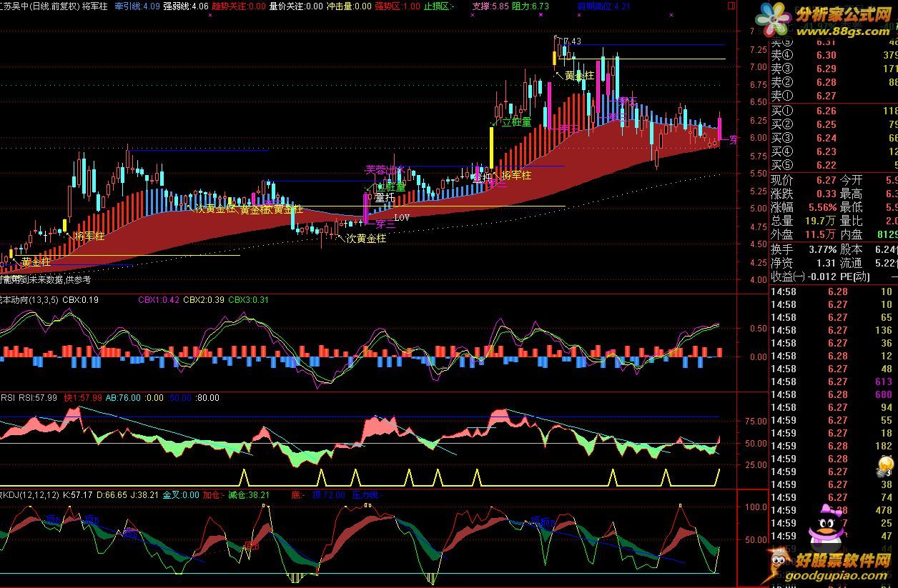Select the 买④ 6.23 bid row
Viewport: 898px width, 588px height.
point(834,152)
